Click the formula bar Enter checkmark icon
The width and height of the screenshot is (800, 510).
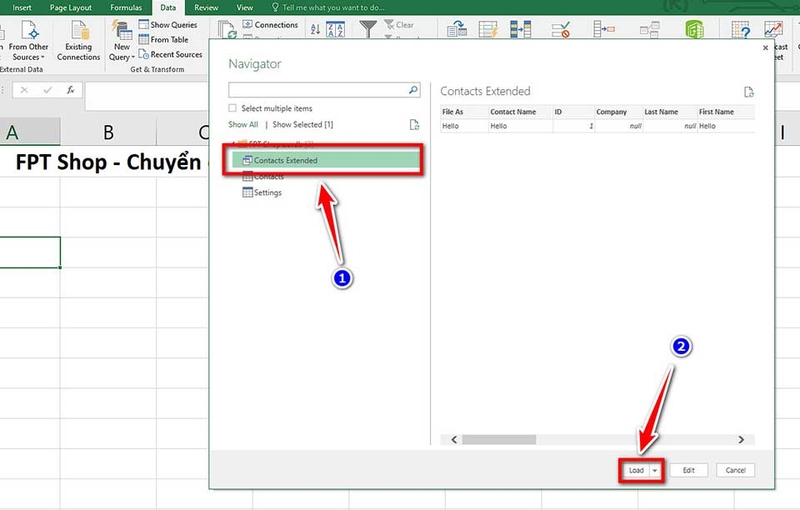tap(47, 90)
